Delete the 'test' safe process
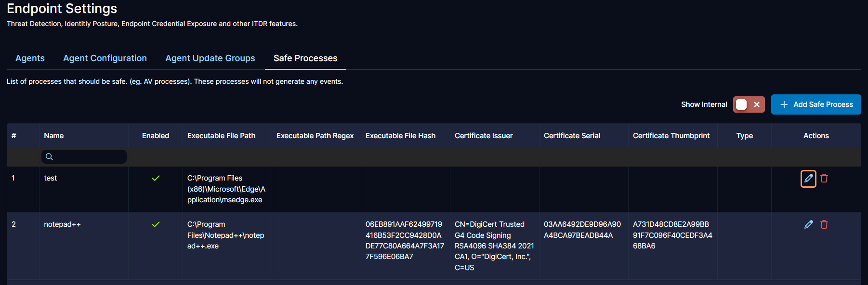Image resolution: width=868 pixels, height=285 pixels. click(824, 179)
